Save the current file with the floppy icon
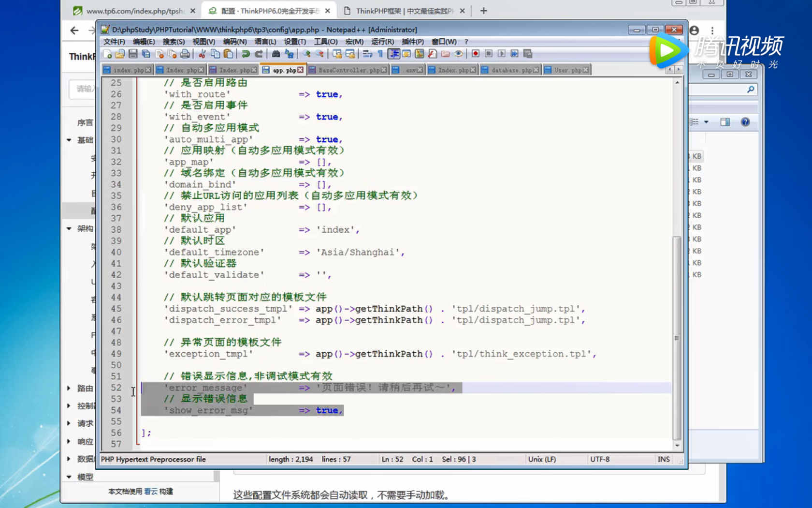Screen dimensions: 812x508 click(x=133, y=54)
